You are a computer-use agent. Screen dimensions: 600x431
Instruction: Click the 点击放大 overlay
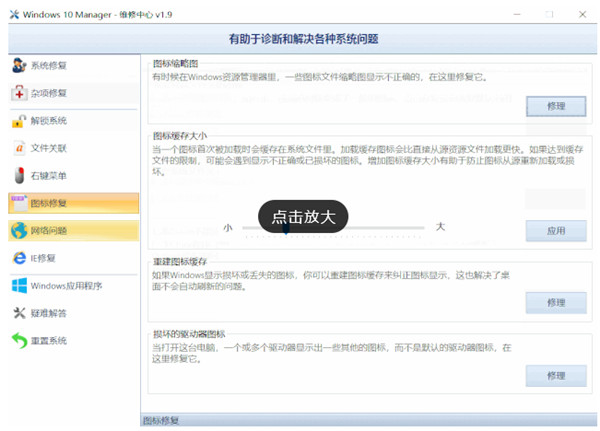tap(303, 216)
